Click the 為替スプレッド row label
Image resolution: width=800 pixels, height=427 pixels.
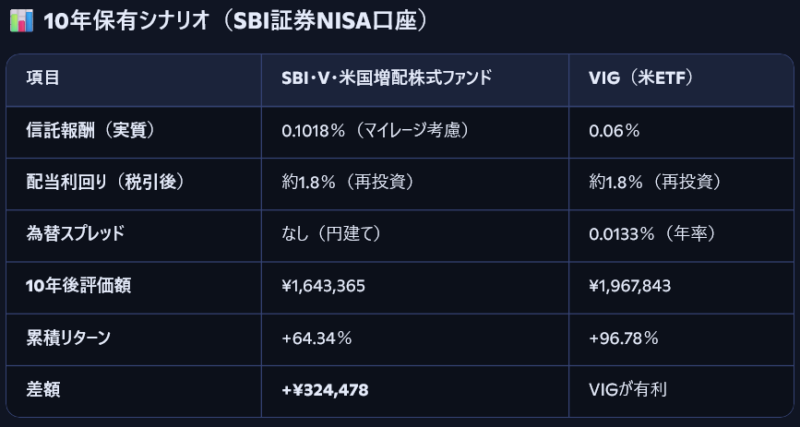pos(75,234)
